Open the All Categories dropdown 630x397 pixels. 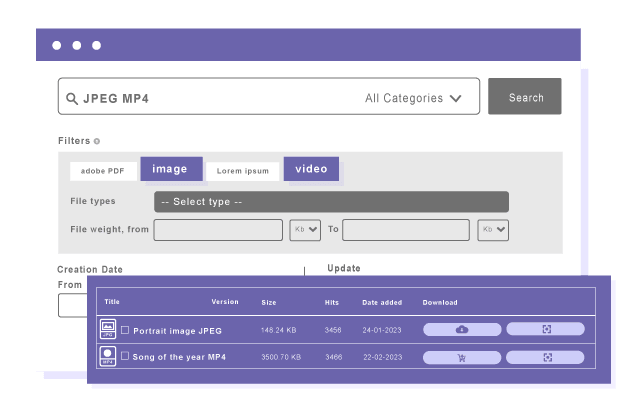tap(413, 98)
